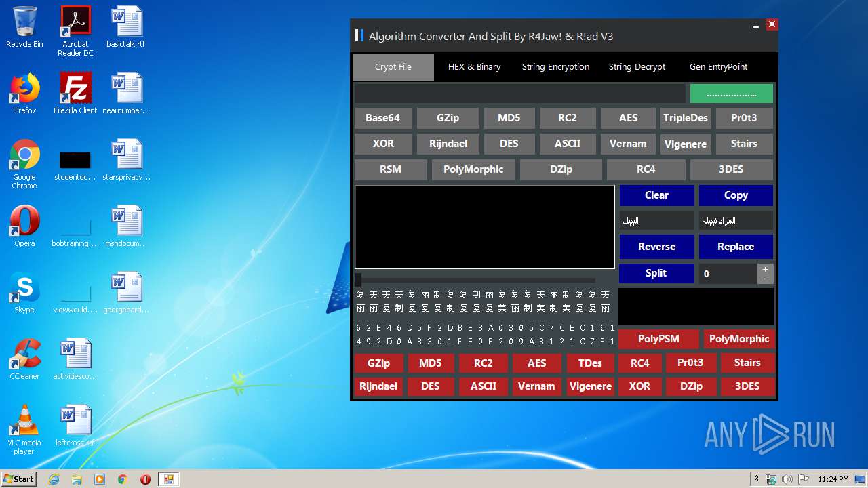
Task: Click the gray RSM button
Action: click(x=391, y=169)
